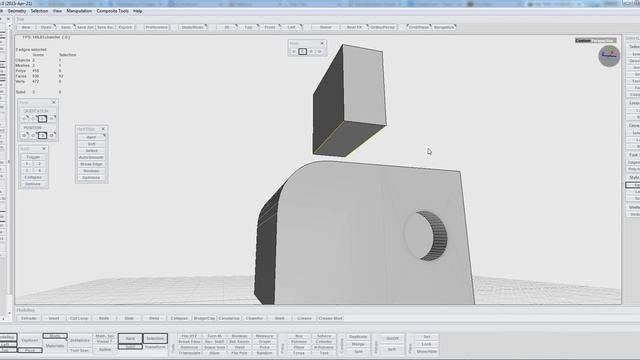Click the Boolean tool button
This screenshot has height=360, width=640.
click(x=240, y=336)
